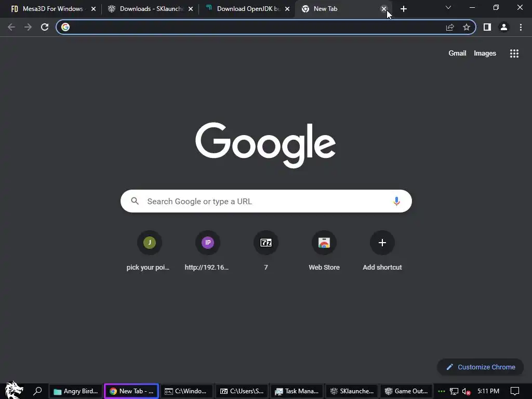532x399 pixels.
Task: Go back using the browser back arrow
Action: [x=11, y=27]
